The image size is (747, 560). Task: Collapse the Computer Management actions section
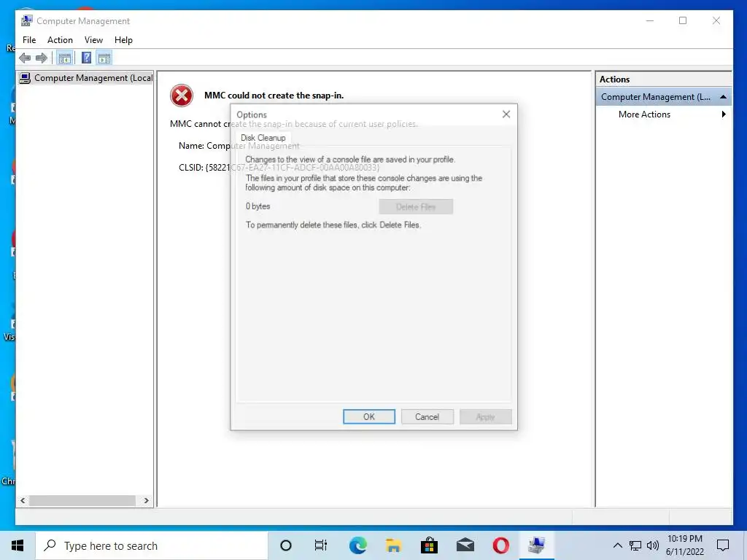pos(723,97)
